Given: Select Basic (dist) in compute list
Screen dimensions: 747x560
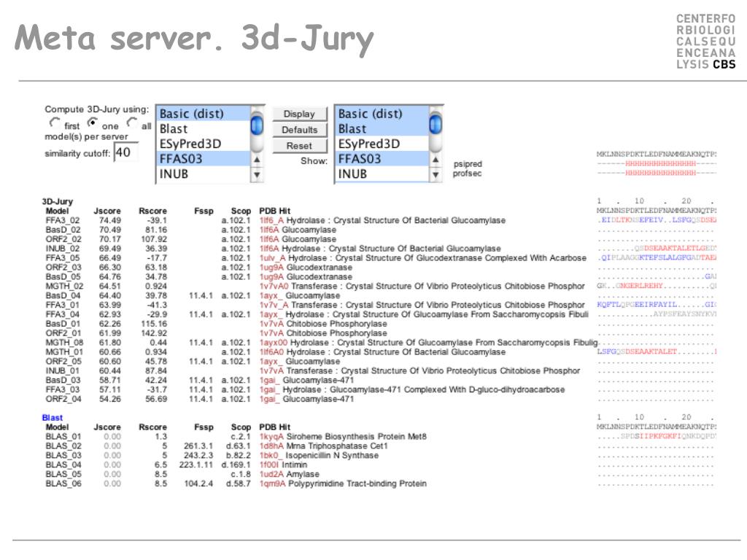Looking at the screenshot, I should [203, 114].
